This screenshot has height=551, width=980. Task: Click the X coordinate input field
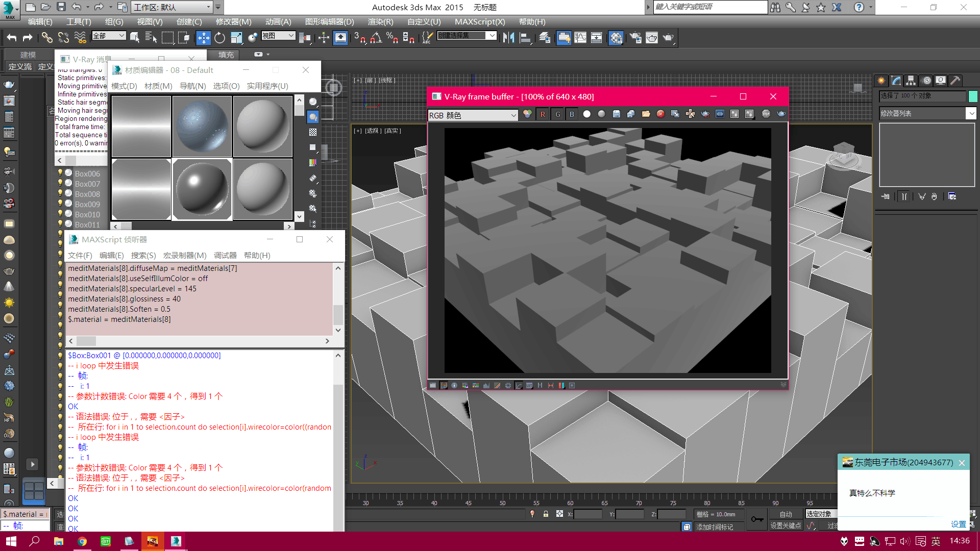[588, 514]
